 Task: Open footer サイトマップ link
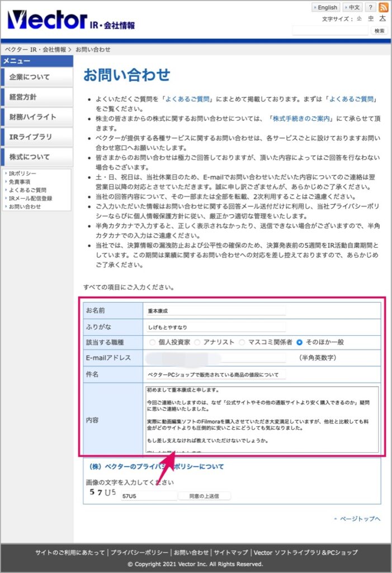point(231,552)
